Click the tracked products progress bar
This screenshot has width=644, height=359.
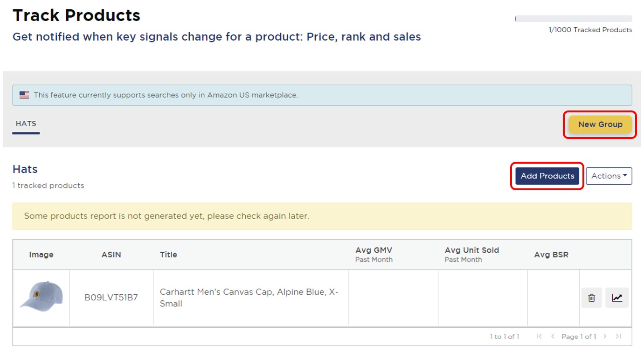click(x=573, y=19)
